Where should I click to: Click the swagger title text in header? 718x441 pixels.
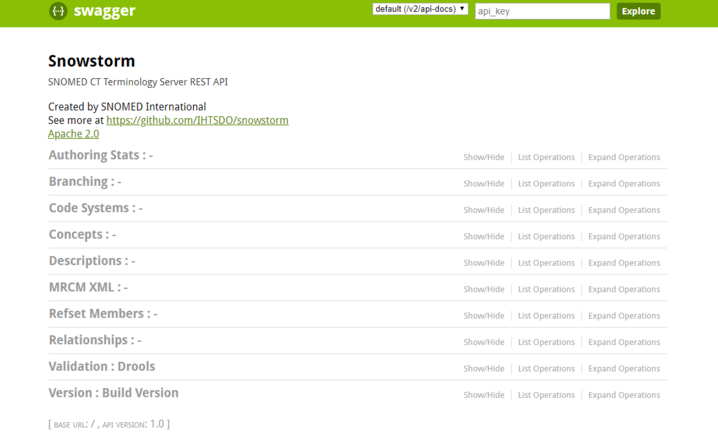pyautogui.click(x=104, y=11)
